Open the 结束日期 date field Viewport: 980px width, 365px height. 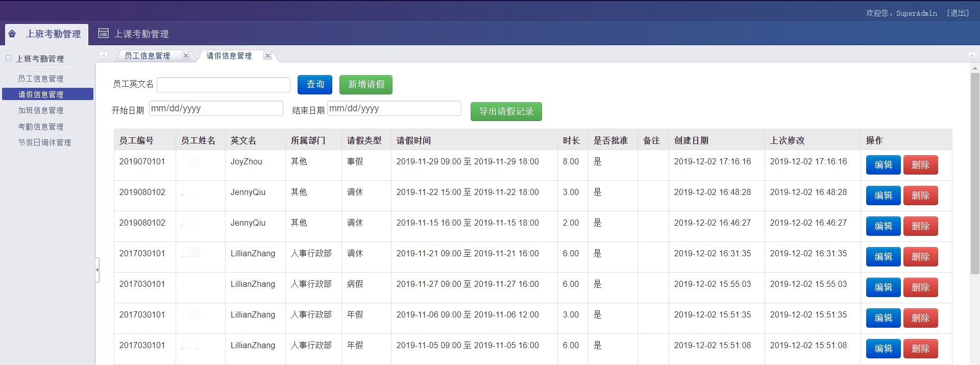pyautogui.click(x=394, y=108)
